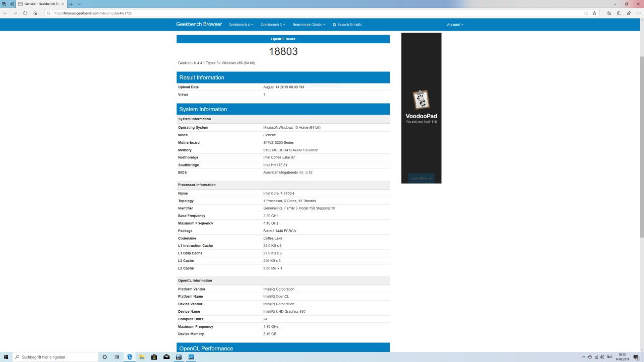Image resolution: width=644 pixels, height=362 pixels.
Task: Select Geekbench 4.4.1 Tryout version text
Action: coord(216,63)
